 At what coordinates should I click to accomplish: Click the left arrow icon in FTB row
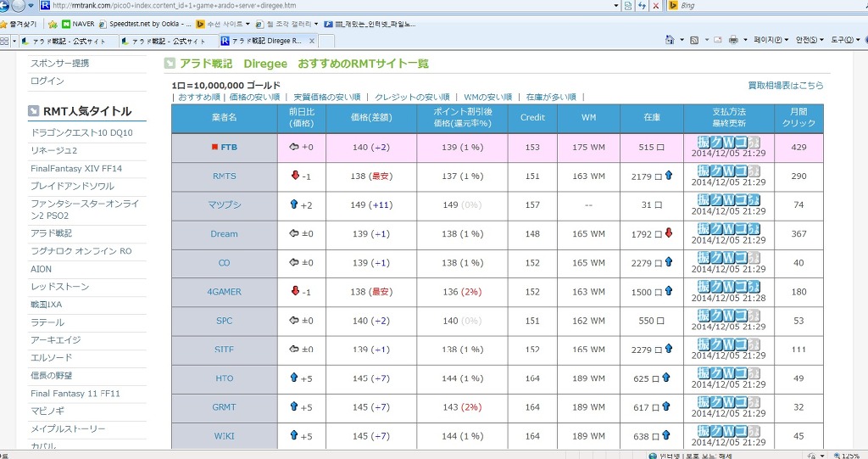294,146
